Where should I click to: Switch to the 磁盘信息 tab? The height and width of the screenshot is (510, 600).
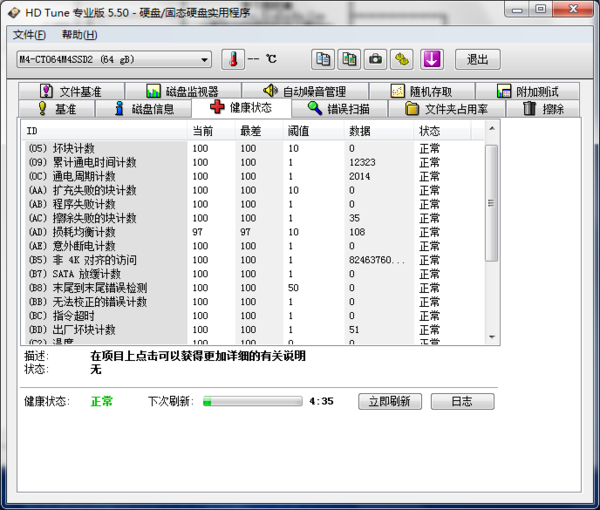[x=143, y=109]
